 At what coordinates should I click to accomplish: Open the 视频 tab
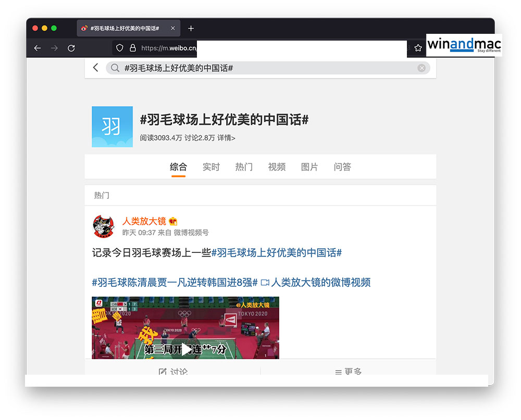[277, 167]
